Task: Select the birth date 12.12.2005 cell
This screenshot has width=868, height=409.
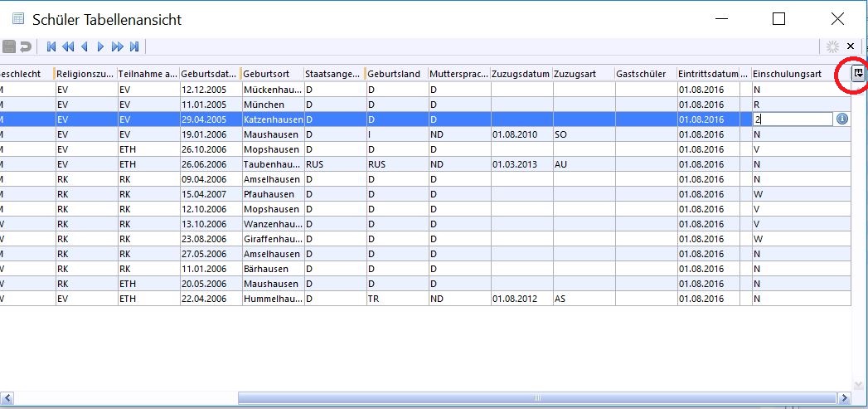Action: (x=211, y=90)
